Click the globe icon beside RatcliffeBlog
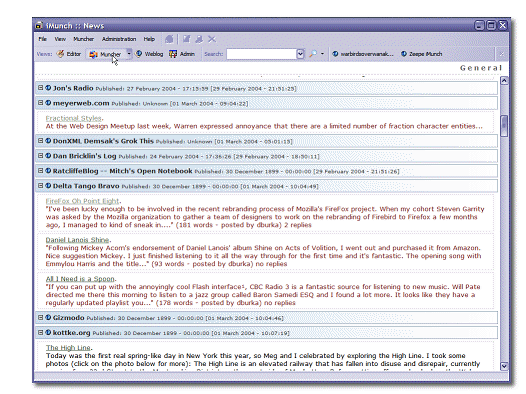The image size is (526, 394). (x=48, y=171)
